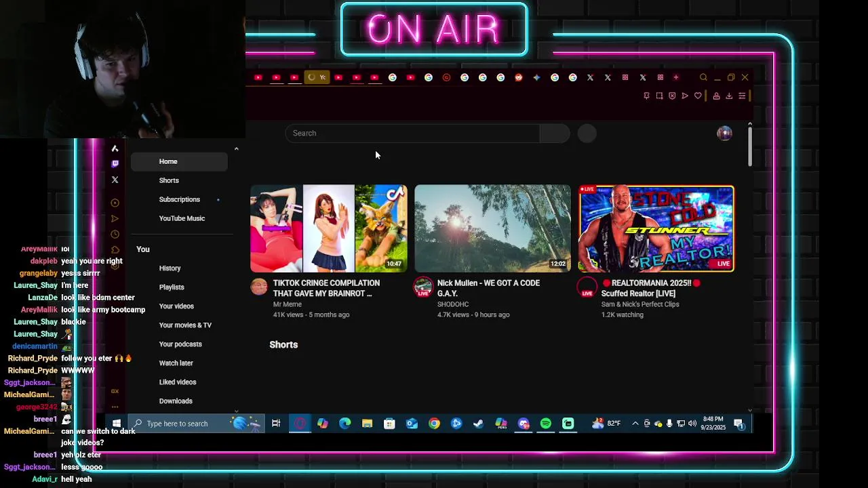Open the Windows notification center icon
This screenshot has height=488, width=868.
click(739, 424)
